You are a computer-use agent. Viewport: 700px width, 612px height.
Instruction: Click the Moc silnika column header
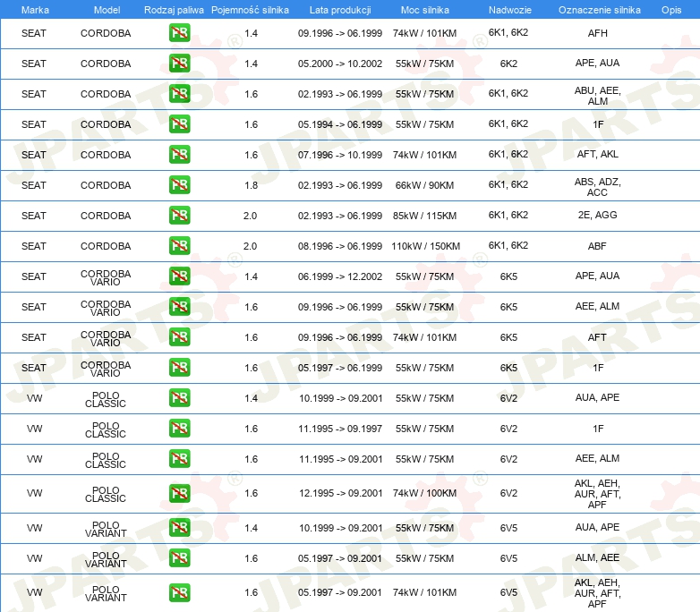[425, 10]
